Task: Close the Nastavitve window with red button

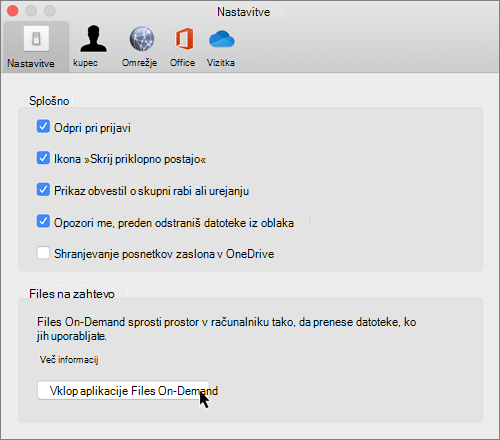Action: [x=13, y=11]
